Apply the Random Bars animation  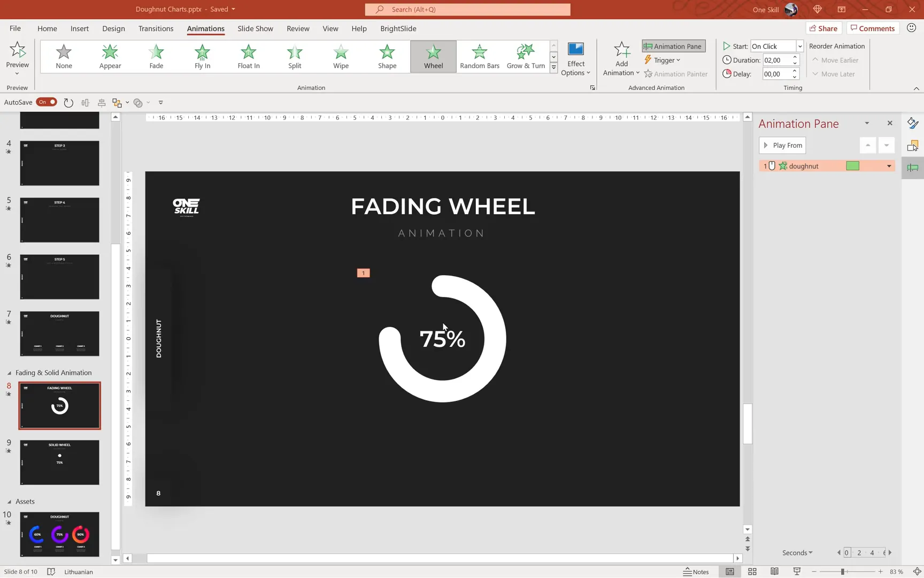coord(479,56)
